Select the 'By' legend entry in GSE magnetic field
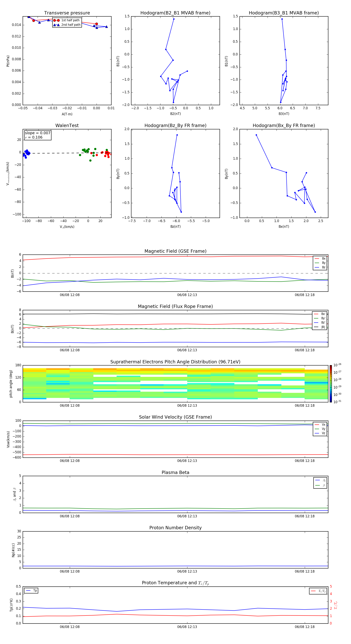 (320, 263)
